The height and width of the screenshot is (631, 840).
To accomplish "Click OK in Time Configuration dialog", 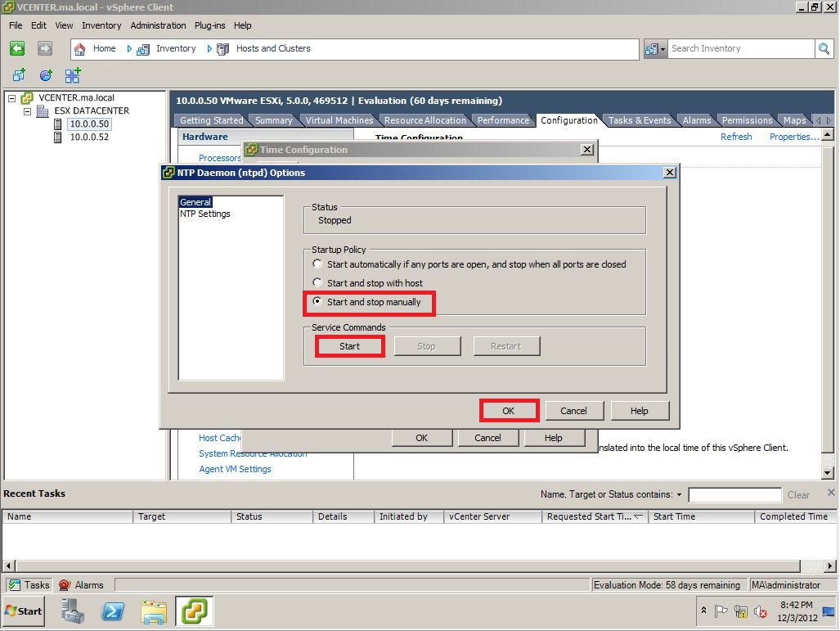I will (421, 438).
